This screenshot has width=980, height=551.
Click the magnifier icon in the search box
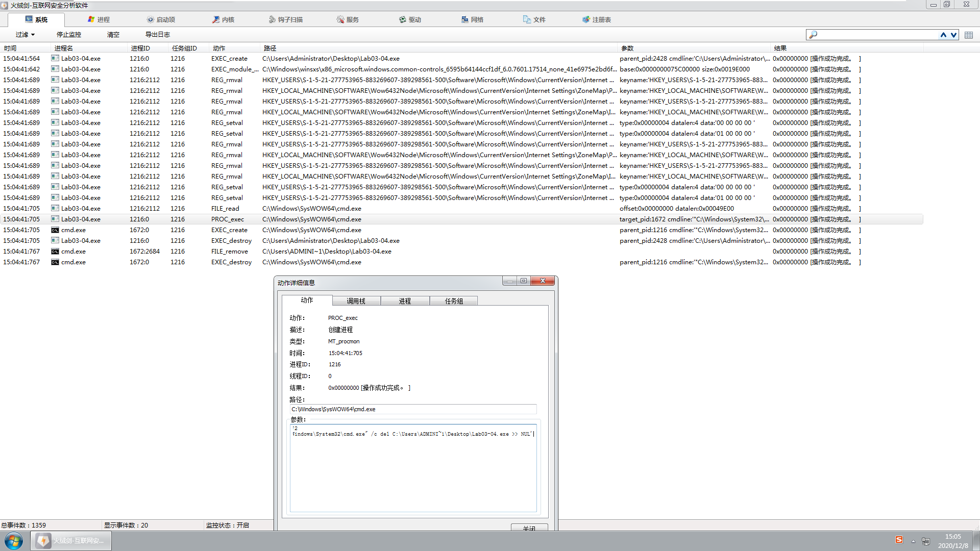click(x=813, y=35)
